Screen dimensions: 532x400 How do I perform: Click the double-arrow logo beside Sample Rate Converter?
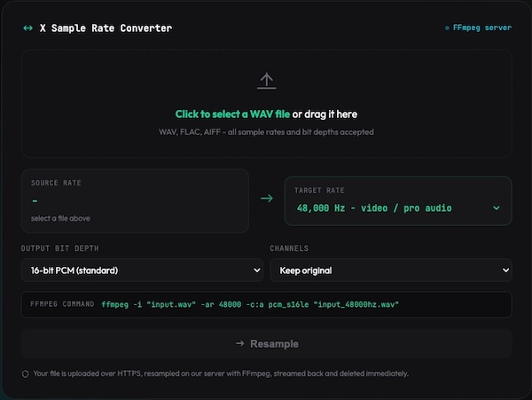click(27, 28)
